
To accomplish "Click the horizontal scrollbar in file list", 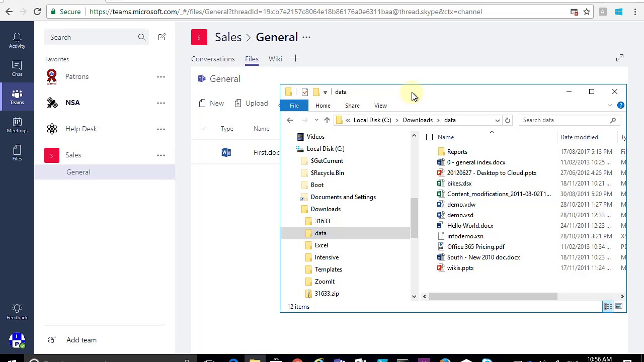I will coord(493,297).
